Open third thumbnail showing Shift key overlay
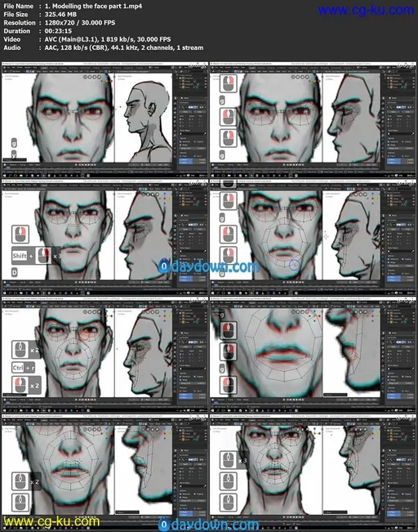Screen dimensions: 418x532 pos(104,238)
